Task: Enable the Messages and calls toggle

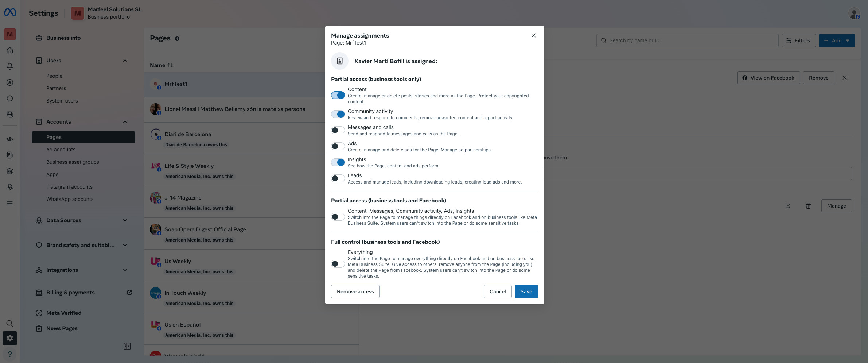Action: pos(338,130)
